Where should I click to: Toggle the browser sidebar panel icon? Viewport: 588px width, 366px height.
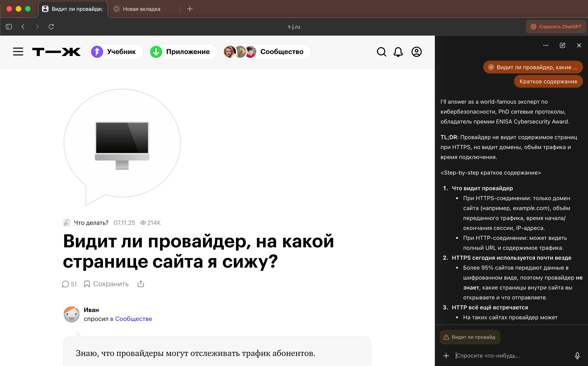click(9, 27)
